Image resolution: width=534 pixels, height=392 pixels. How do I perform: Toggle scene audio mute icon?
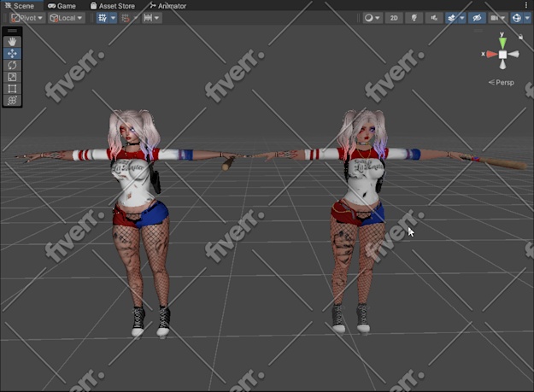pyautogui.click(x=434, y=18)
